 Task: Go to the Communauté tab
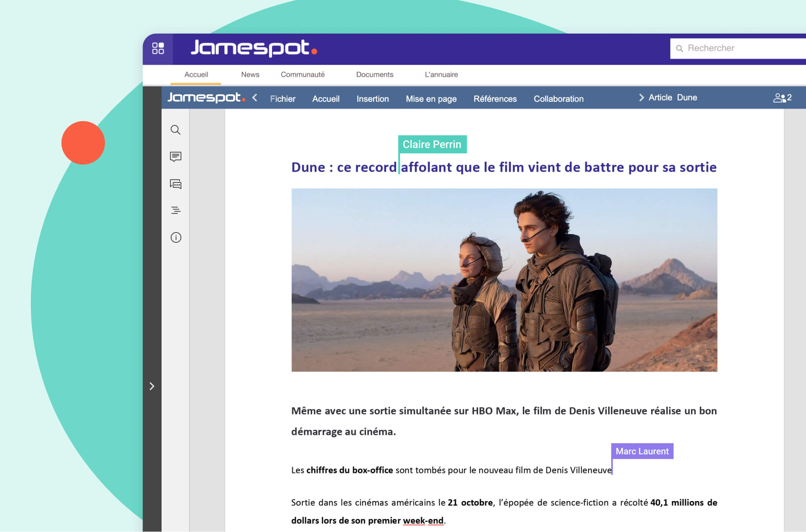point(303,75)
